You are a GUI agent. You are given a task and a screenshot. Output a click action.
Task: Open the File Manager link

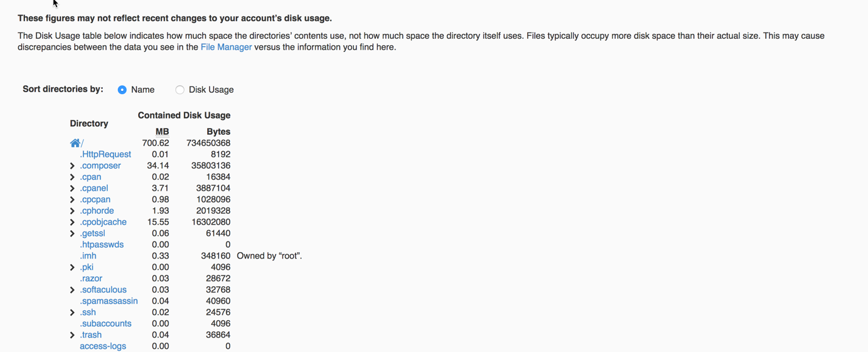tap(226, 47)
